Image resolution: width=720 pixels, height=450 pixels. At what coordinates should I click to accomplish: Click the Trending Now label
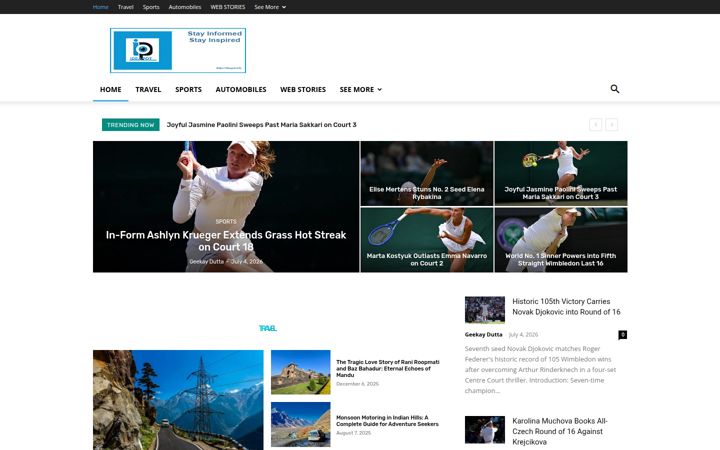tap(130, 125)
